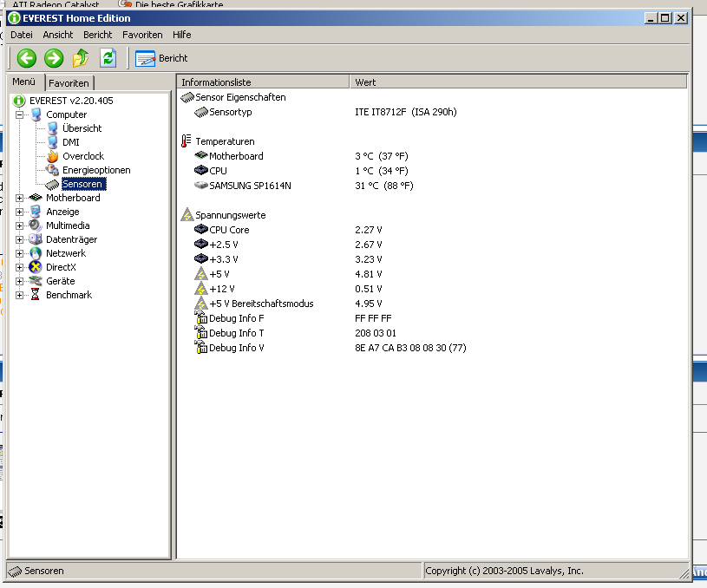Open the Favoriten menu
707x588 pixels.
click(142, 35)
